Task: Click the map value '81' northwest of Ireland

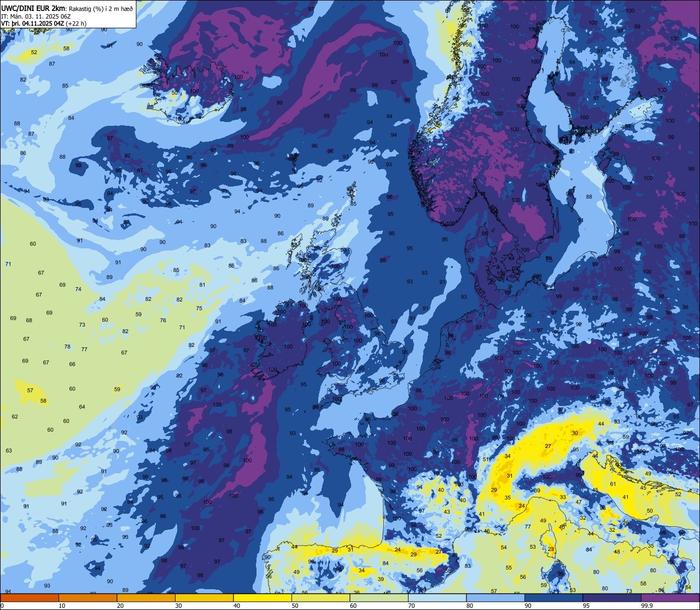Action: (x=202, y=285)
